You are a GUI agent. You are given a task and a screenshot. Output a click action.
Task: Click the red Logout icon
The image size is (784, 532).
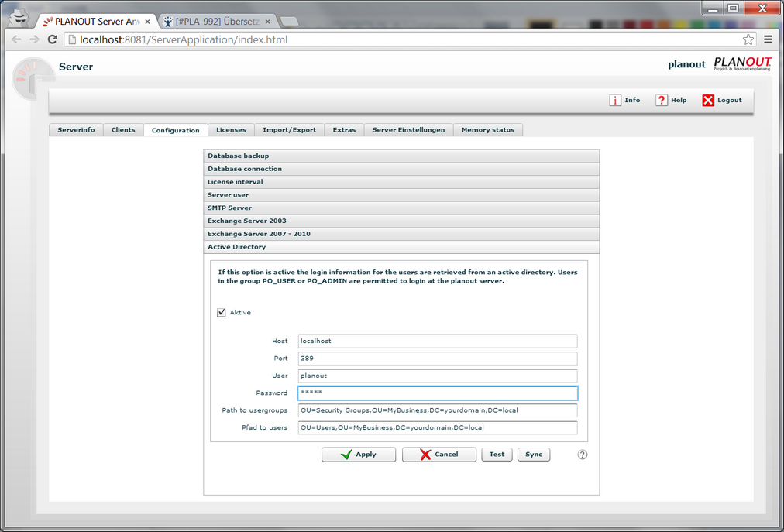tap(708, 101)
